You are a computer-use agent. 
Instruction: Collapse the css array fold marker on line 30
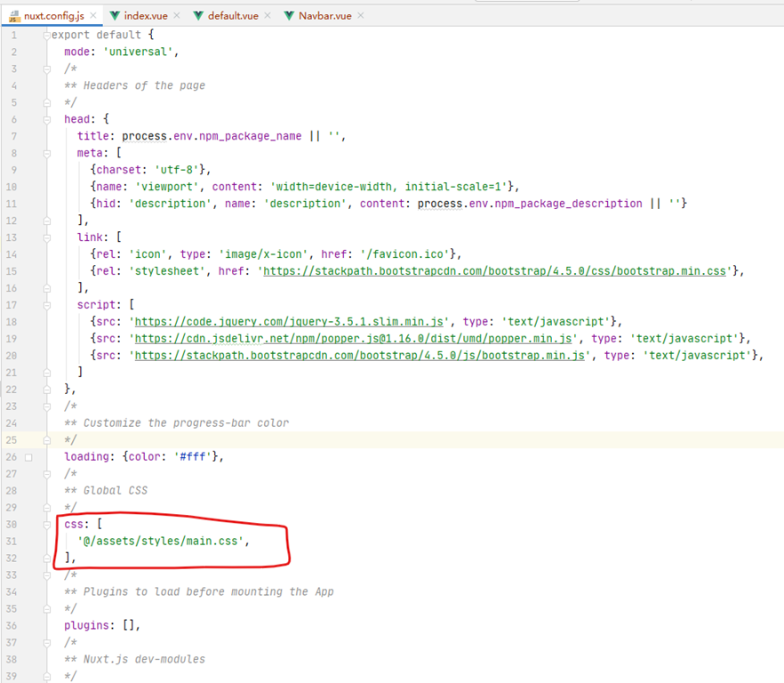pos(47,525)
